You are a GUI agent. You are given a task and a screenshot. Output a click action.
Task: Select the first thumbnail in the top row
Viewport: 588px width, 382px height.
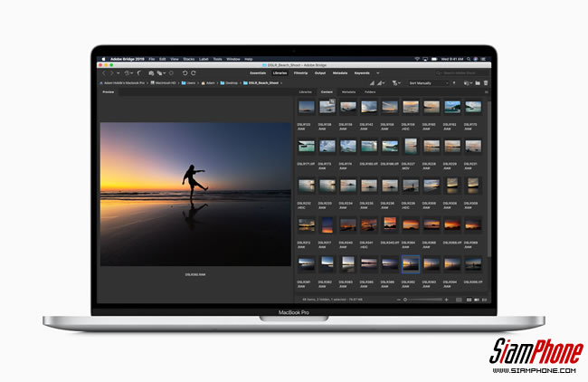point(307,108)
